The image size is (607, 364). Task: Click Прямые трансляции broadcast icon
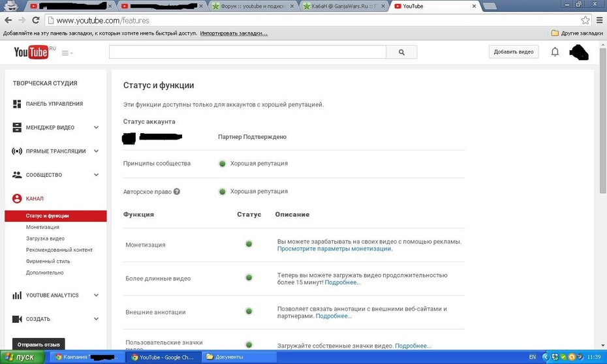pos(17,151)
